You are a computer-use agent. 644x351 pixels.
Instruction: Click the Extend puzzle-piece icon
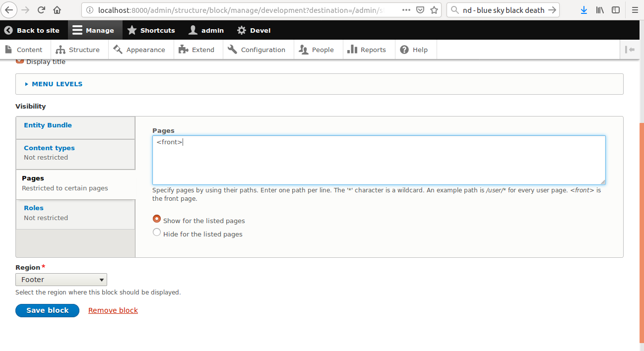[x=182, y=49]
